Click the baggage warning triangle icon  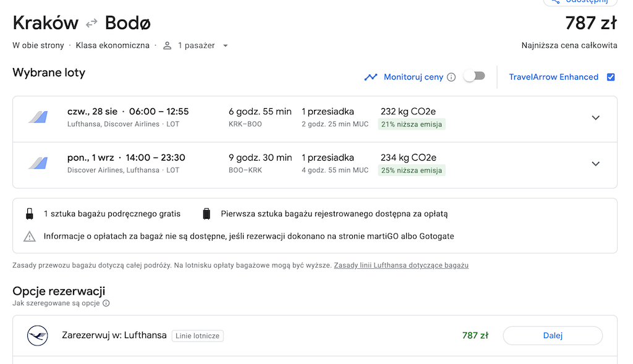(30, 237)
